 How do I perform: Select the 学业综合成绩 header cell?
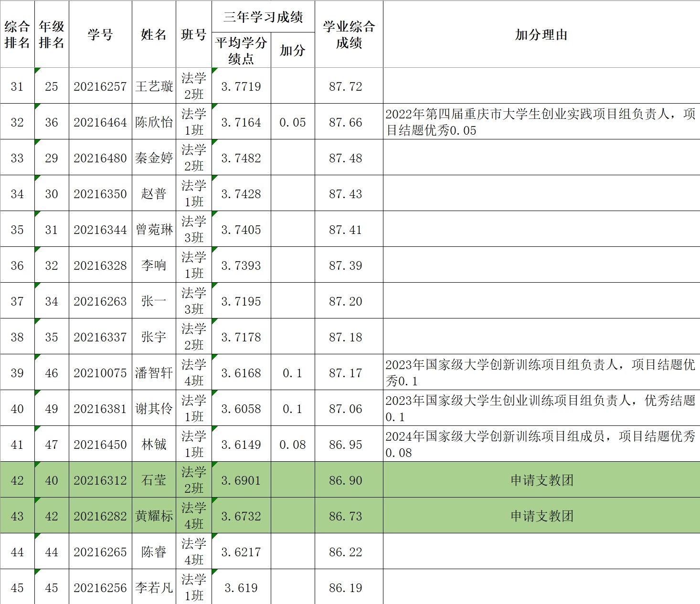[349, 34]
